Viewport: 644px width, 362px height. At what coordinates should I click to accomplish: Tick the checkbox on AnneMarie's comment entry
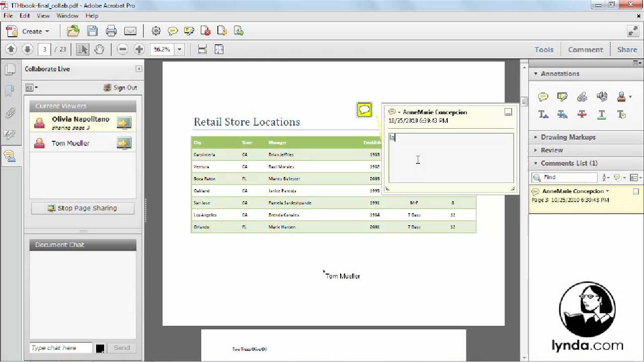coord(636,192)
